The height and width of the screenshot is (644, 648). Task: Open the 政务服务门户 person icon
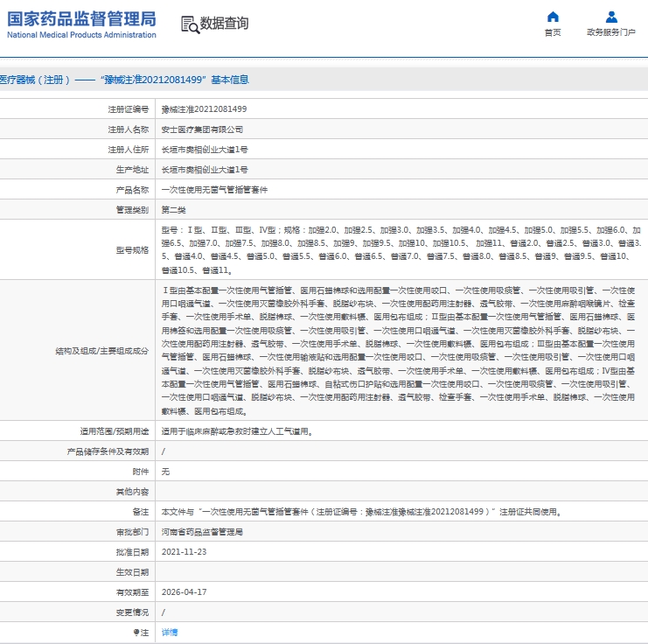(x=610, y=17)
